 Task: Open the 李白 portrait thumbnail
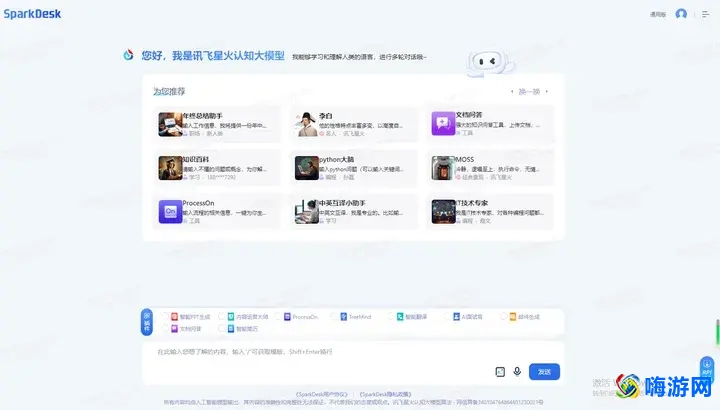[306, 124]
